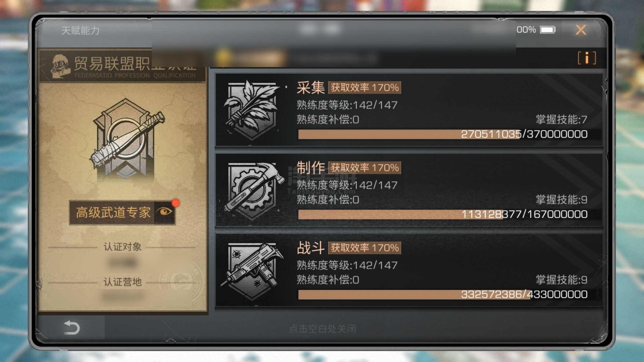
Task: Toggle the eye icon beside 高级武道专家
Action: pyautogui.click(x=165, y=212)
